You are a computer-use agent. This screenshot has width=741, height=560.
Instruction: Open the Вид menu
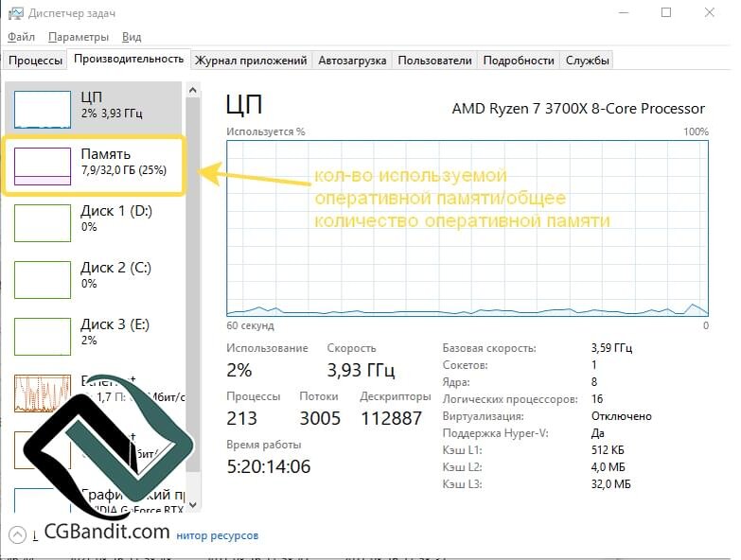[x=132, y=37]
